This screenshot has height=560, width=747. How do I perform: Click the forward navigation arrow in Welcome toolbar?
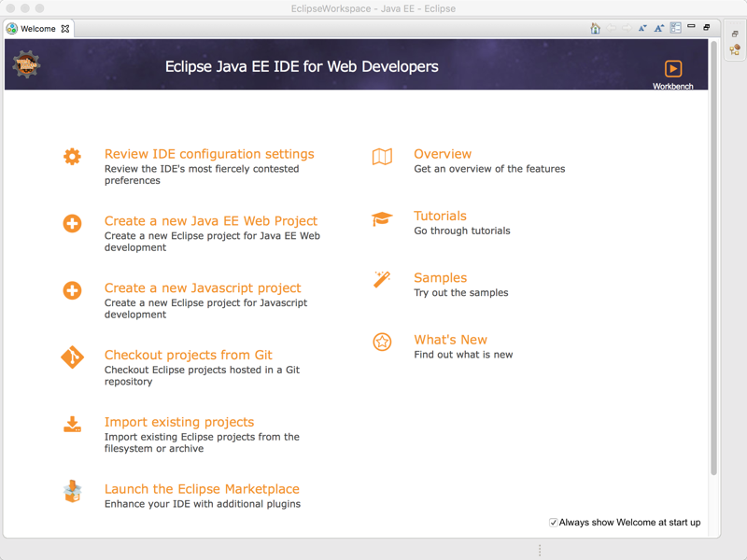627,28
